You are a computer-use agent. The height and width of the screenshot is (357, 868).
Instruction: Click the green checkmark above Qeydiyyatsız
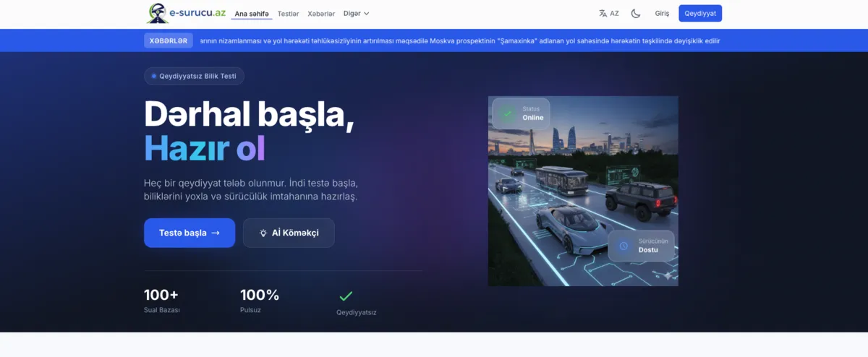pyautogui.click(x=346, y=296)
